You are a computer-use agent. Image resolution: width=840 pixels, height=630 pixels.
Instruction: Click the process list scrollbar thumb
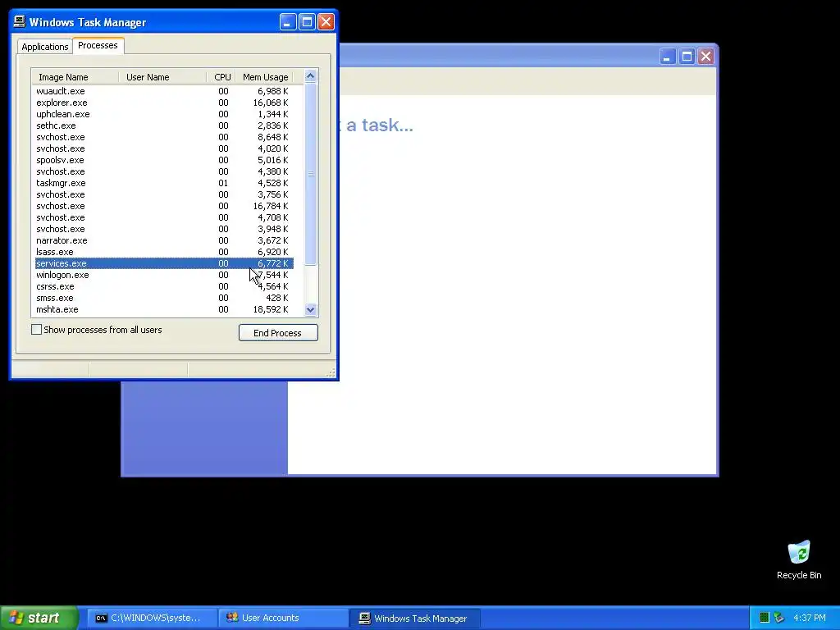[311, 174]
